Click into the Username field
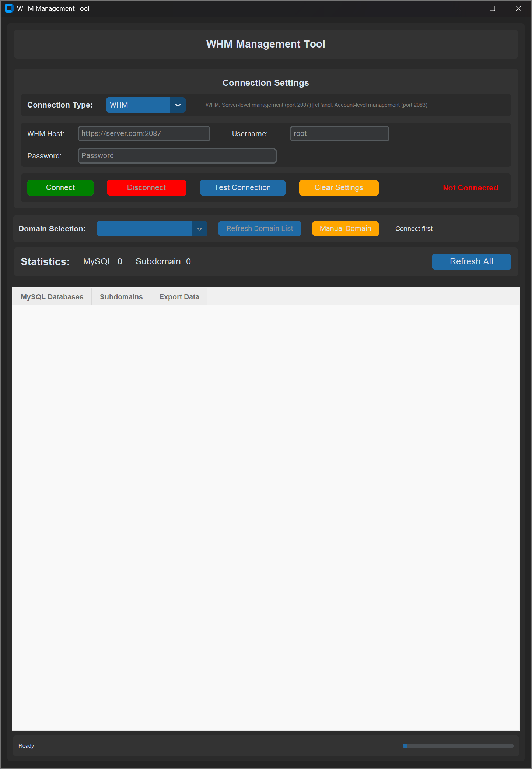Image resolution: width=532 pixels, height=769 pixels. pos(340,133)
